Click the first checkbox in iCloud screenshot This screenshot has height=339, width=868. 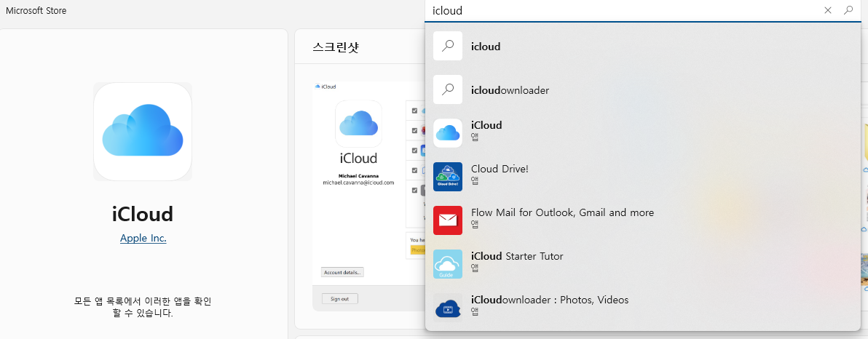click(x=414, y=111)
